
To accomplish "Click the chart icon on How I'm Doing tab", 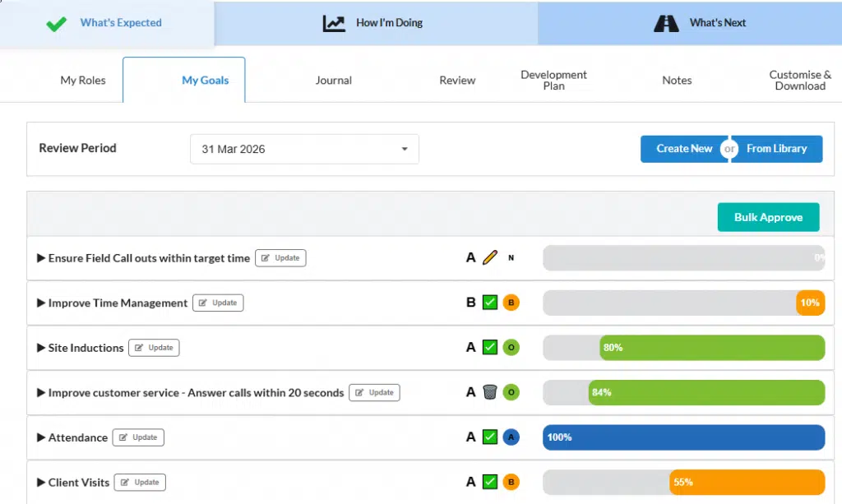I will (x=333, y=22).
